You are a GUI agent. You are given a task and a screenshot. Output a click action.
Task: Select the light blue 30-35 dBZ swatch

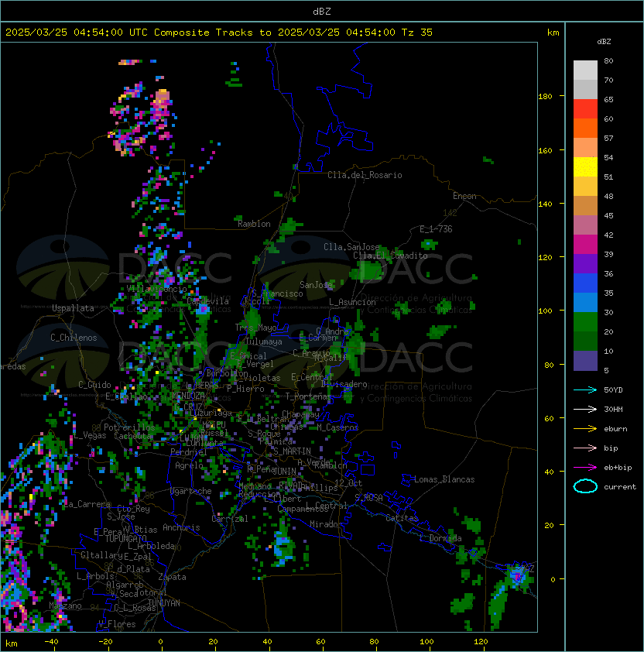585,302
